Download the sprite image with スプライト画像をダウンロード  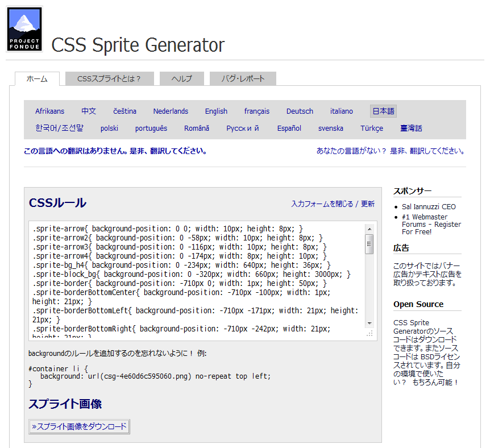click(x=80, y=426)
